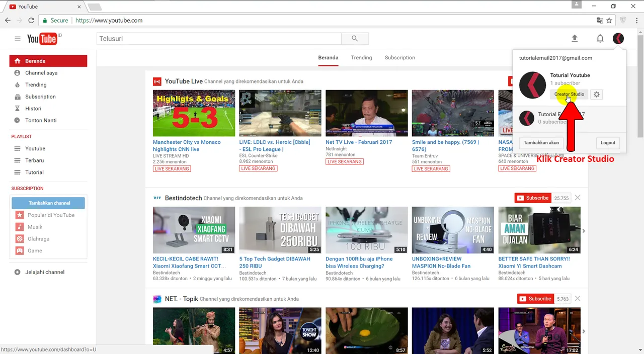Open iPhone Wireless Charging video thumbnail
The height and width of the screenshot is (354, 644).
pyautogui.click(x=367, y=230)
